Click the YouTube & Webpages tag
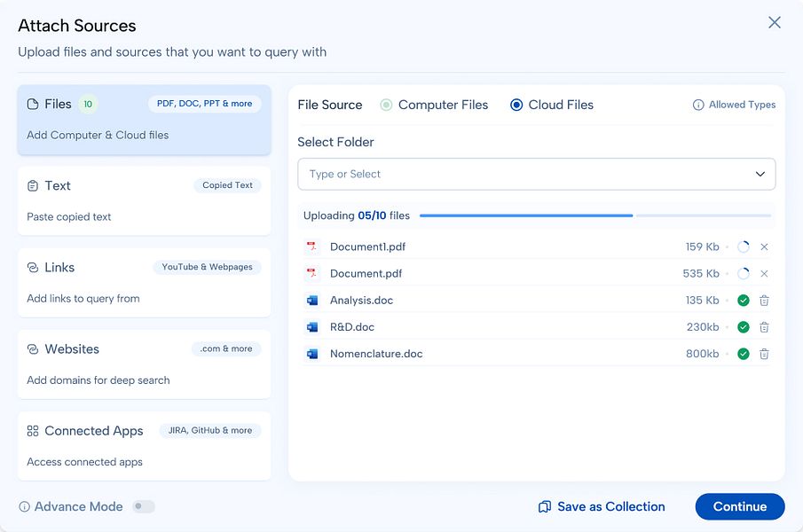This screenshot has height=532, width=803. coord(207,267)
